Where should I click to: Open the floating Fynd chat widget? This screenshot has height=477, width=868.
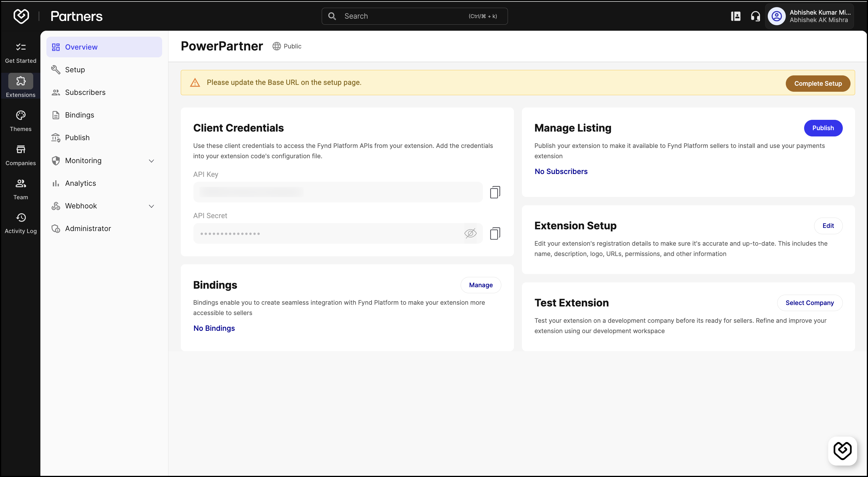click(x=843, y=451)
